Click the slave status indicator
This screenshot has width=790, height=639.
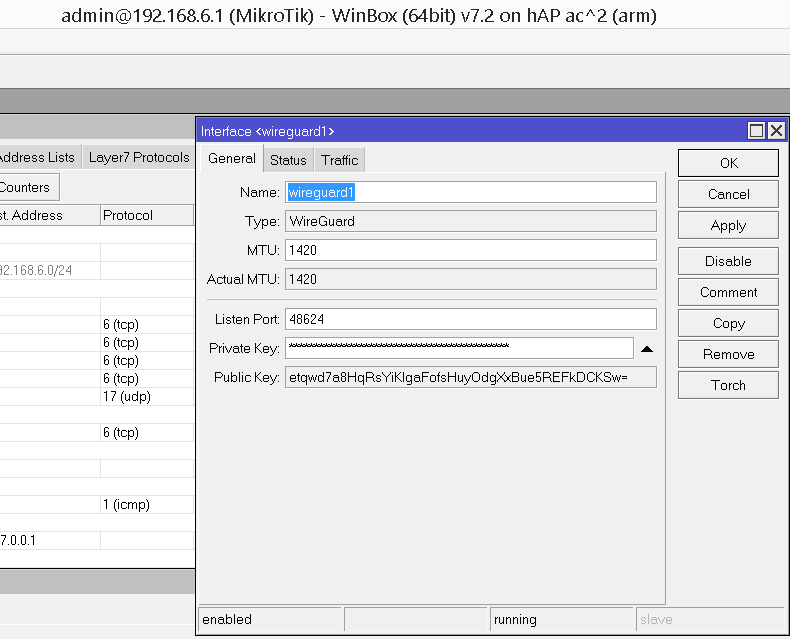pyautogui.click(x=709, y=619)
